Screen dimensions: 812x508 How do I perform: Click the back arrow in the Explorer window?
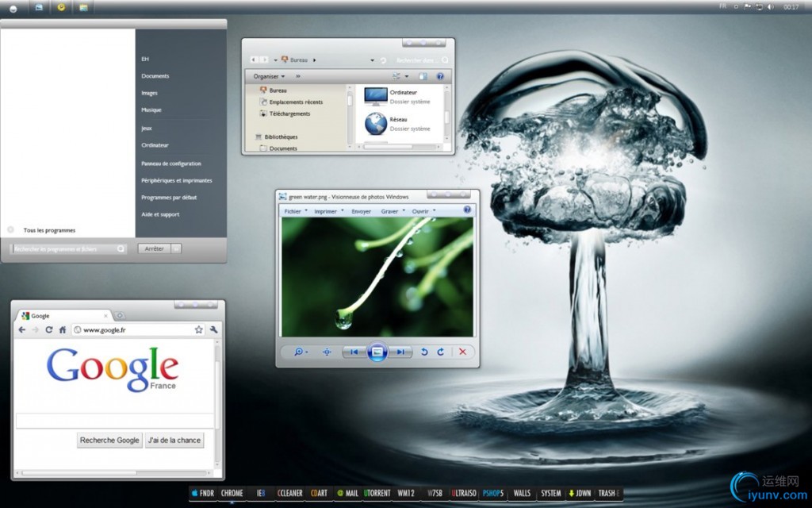254,60
